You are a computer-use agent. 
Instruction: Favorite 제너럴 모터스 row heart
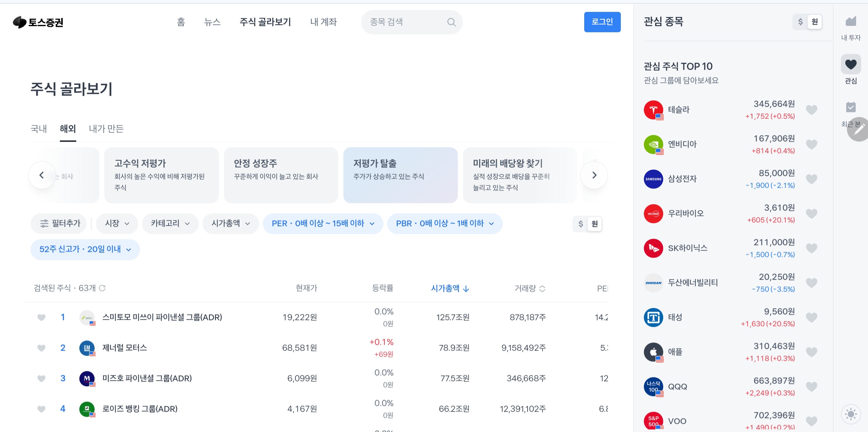point(41,348)
